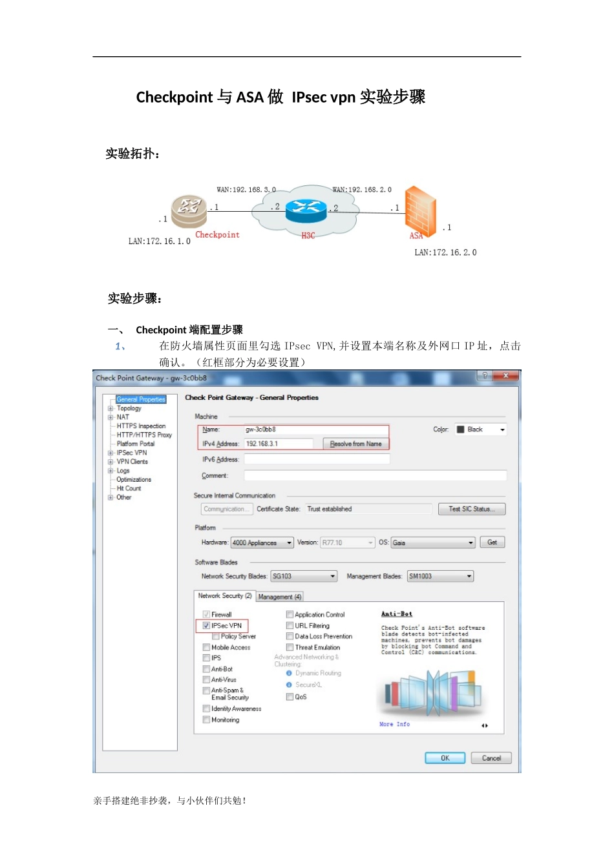Click the black color swatch
614x868 pixels.
coord(460,429)
